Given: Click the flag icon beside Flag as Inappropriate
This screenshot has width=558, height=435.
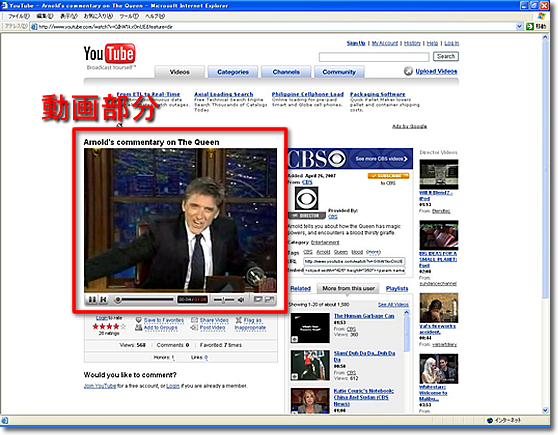Looking at the screenshot, I should [238, 320].
